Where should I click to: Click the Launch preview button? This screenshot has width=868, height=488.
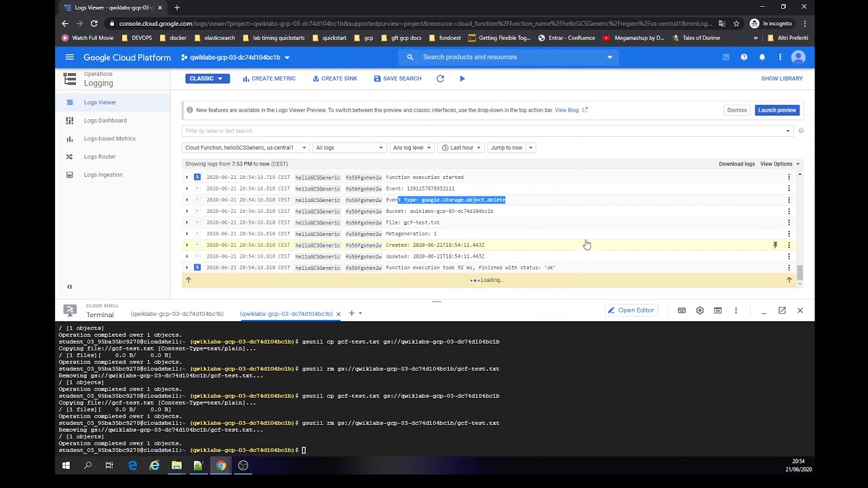pyautogui.click(x=777, y=110)
